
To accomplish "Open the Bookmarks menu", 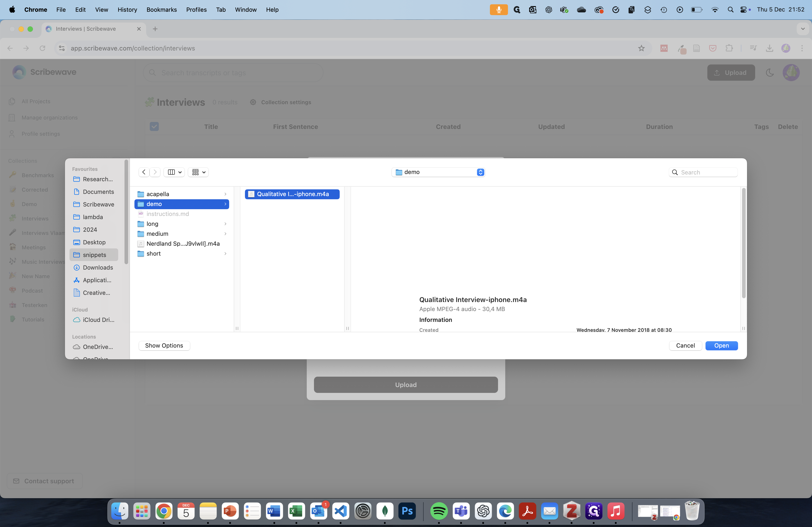I will coord(161,9).
